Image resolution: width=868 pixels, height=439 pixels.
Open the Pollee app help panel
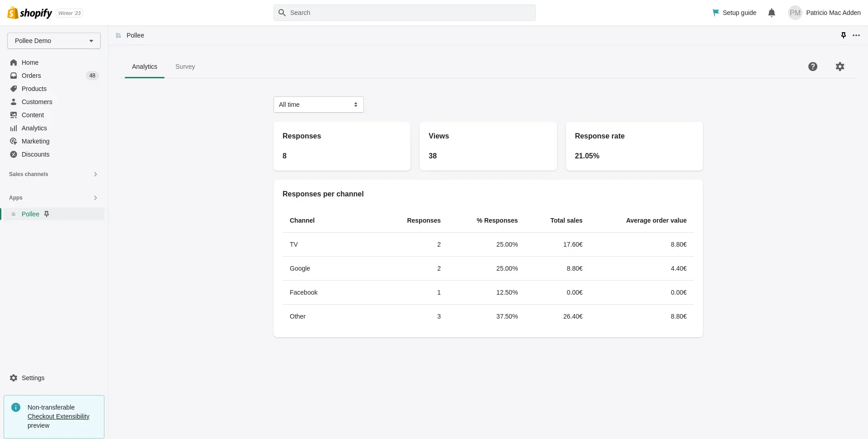coord(813,67)
